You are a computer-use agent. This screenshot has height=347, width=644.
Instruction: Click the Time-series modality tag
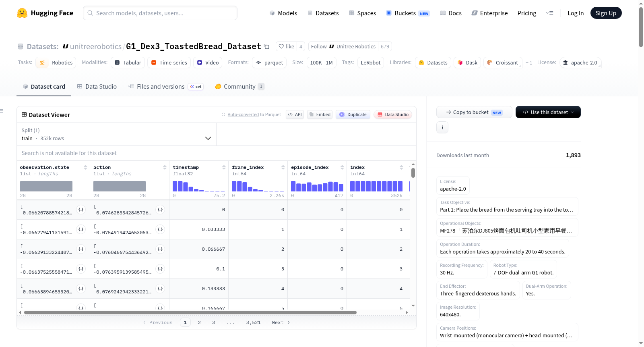click(x=169, y=62)
